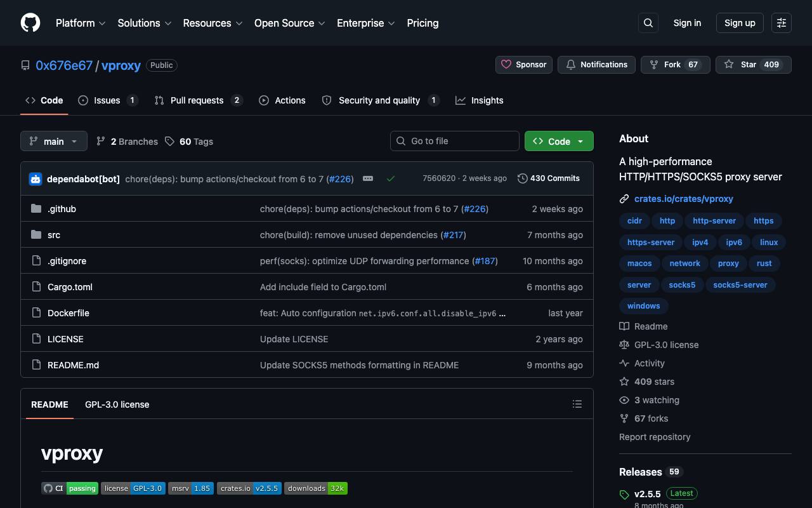View the 430 Commits history
This screenshot has height=508, width=812.
(549, 178)
